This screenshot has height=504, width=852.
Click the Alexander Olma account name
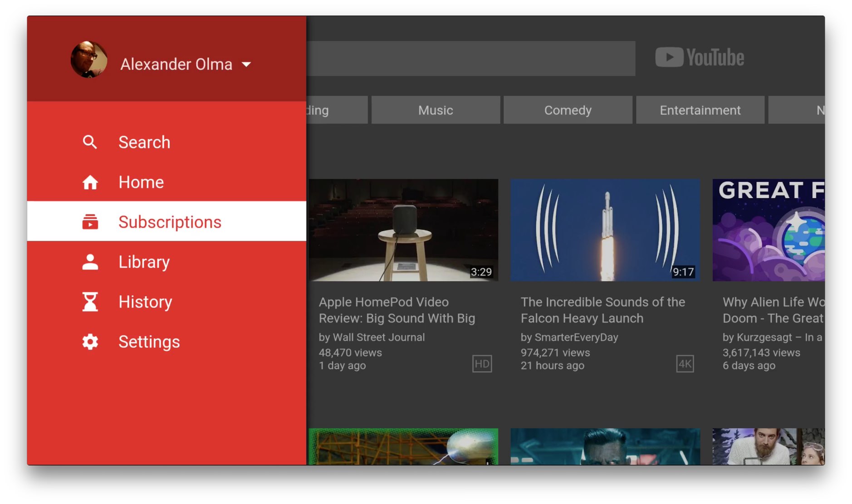click(176, 64)
